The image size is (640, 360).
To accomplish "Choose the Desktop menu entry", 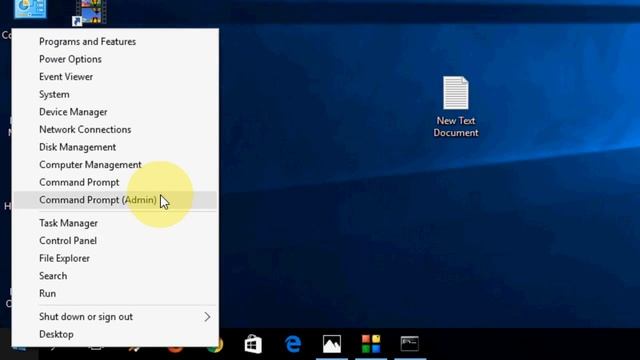I will pos(115,334).
